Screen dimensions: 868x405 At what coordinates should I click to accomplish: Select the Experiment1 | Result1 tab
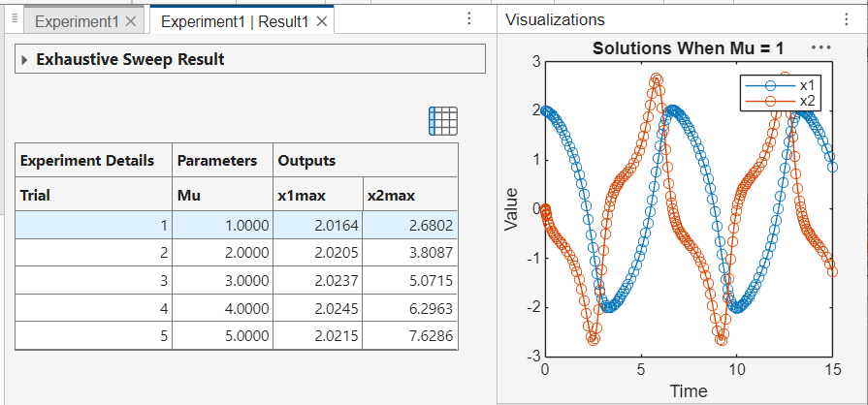pyautogui.click(x=235, y=21)
